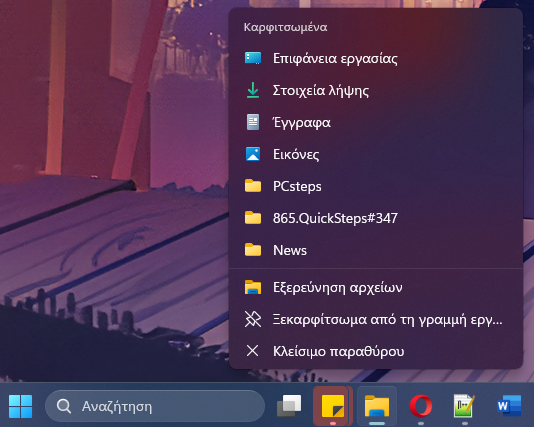
Task: Choose Ξεκαρφίτσωμα από τη γραμμή εργασιών
Action: (376, 319)
